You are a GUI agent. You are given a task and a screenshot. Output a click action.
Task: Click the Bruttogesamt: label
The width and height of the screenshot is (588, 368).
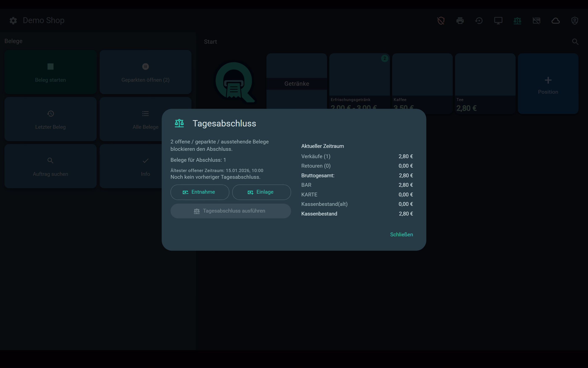pos(318,175)
